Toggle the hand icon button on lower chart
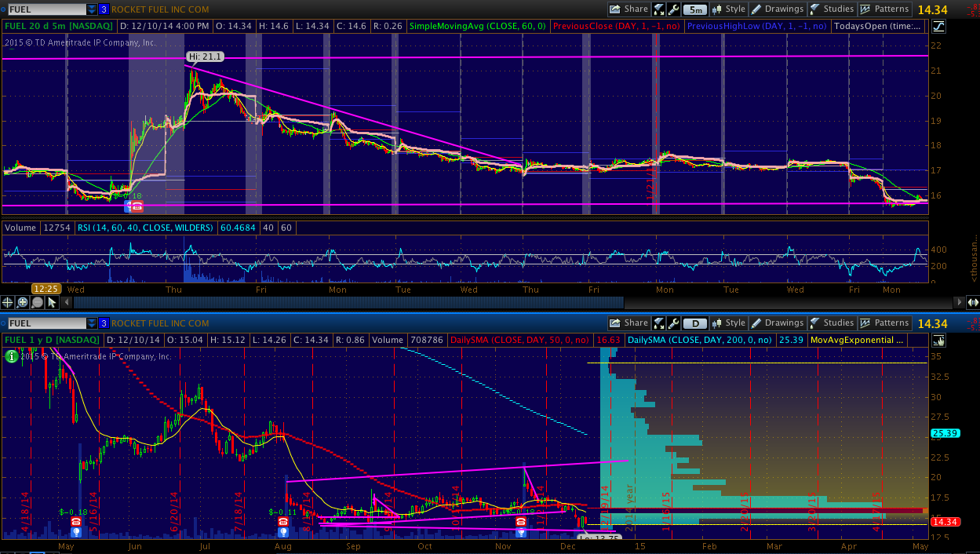 click(938, 340)
